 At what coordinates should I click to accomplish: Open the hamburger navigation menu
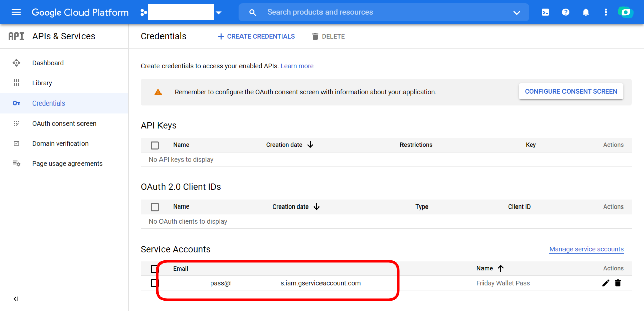(16, 12)
